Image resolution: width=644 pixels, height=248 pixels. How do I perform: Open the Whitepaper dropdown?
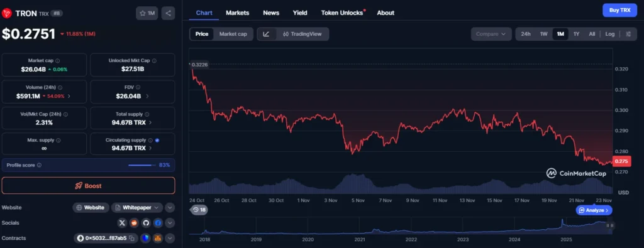(137, 207)
